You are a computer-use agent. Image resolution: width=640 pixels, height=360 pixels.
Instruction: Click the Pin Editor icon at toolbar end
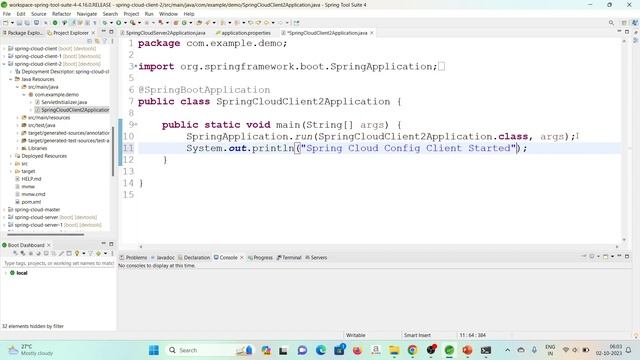296,23
